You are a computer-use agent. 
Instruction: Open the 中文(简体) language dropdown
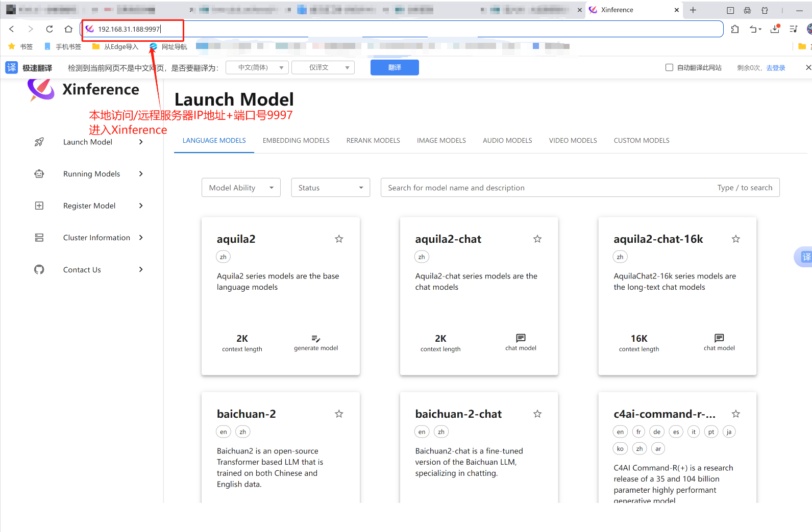click(257, 67)
